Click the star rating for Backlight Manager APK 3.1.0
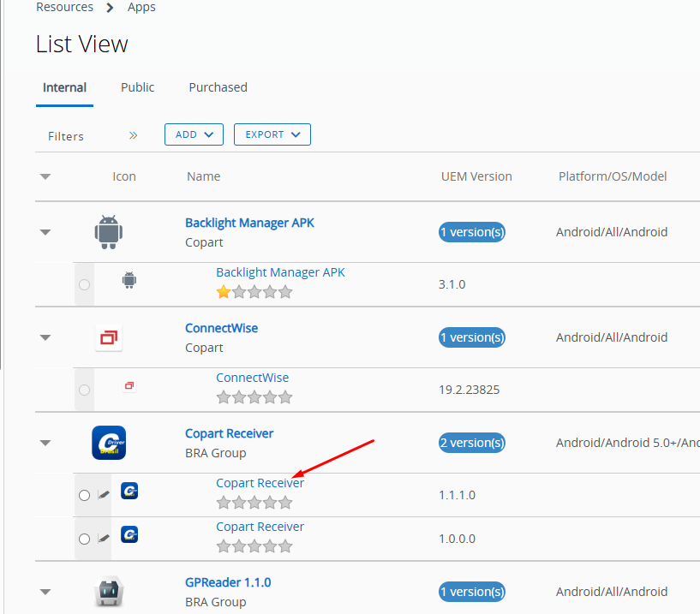 tap(254, 292)
